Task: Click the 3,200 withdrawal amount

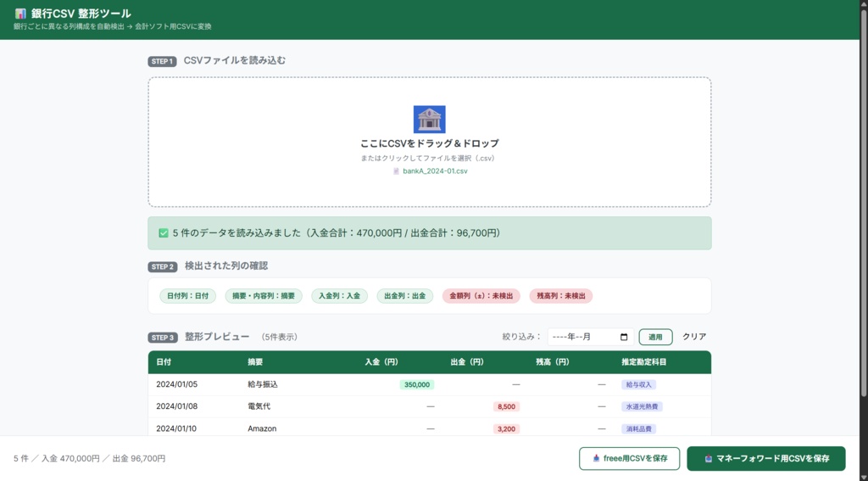Action: tap(507, 429)
